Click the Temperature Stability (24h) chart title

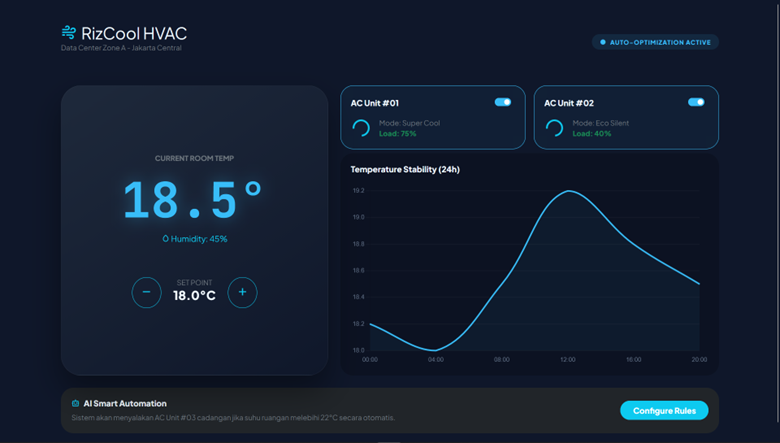click(405, 169)
